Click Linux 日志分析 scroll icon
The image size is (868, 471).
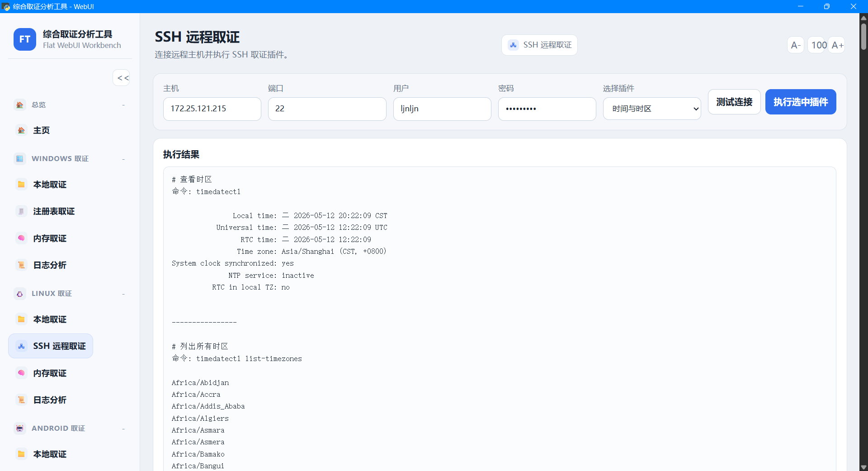point(21,400)
